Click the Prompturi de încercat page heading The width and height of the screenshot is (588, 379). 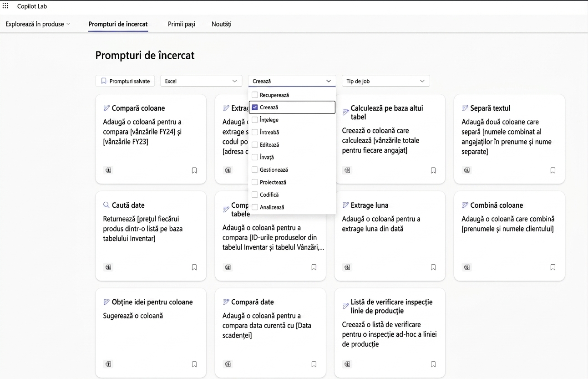pos(145,56)
